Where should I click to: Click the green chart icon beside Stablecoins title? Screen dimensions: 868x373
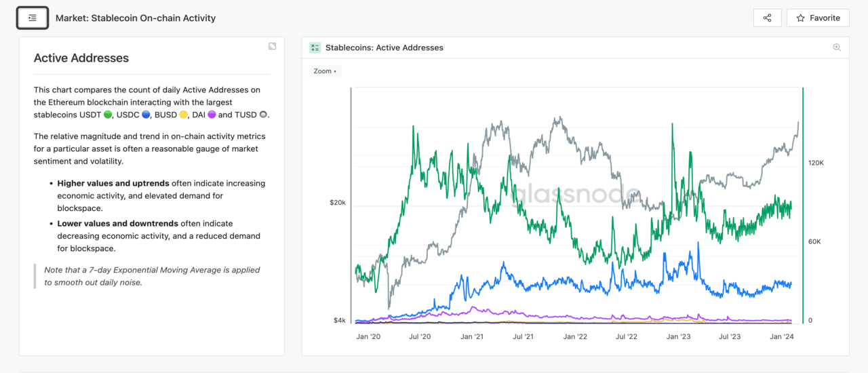[x=315, y=47]
